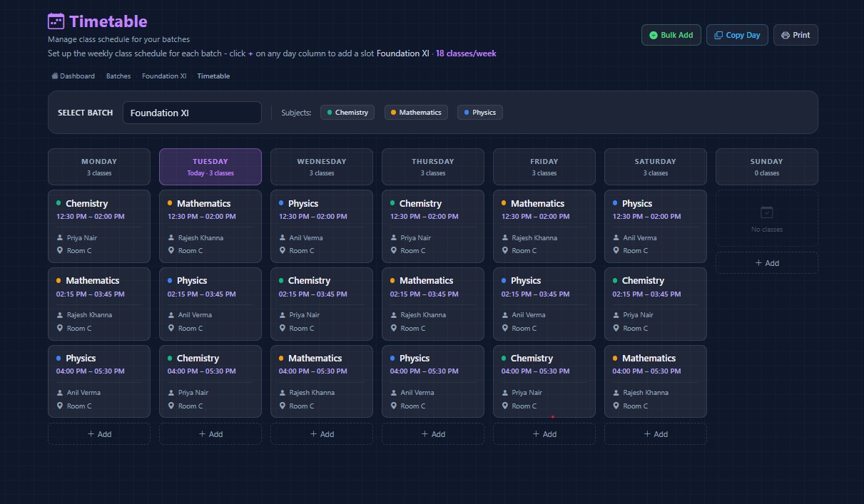Viewport: 864px width, 504px height.
Task: Open Monday 04:00 PM Physics class card
Action: 99,381
